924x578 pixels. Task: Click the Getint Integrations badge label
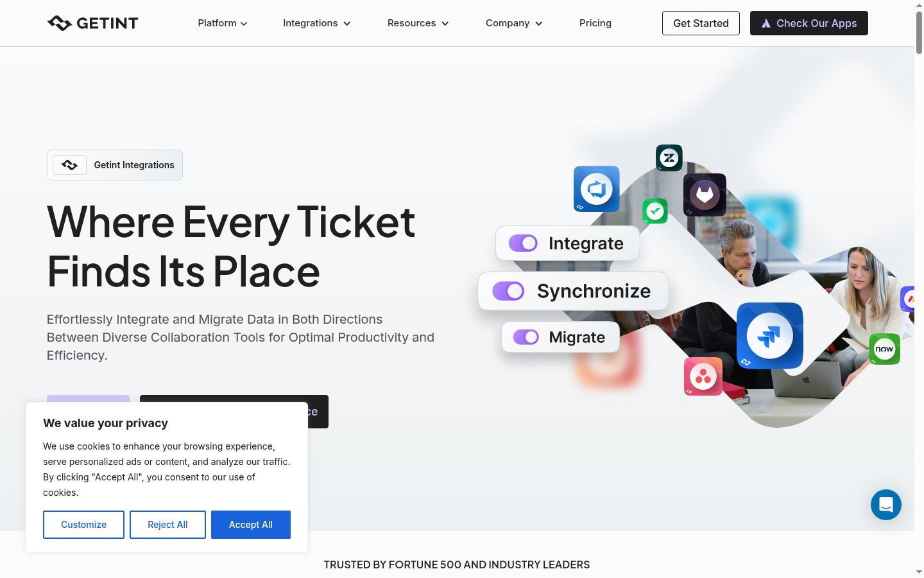tap(134, 165)
